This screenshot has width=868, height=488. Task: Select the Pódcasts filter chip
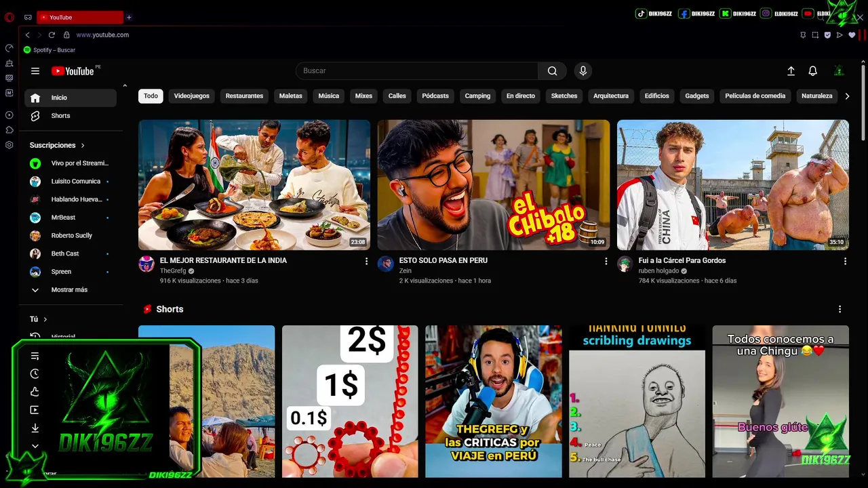(435, 96)
